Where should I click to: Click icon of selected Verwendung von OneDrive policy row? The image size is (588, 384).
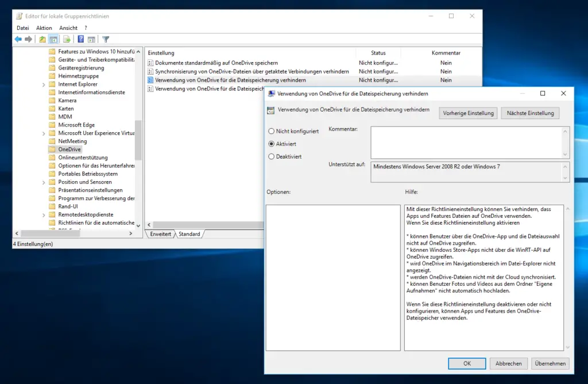pos(150,80)
